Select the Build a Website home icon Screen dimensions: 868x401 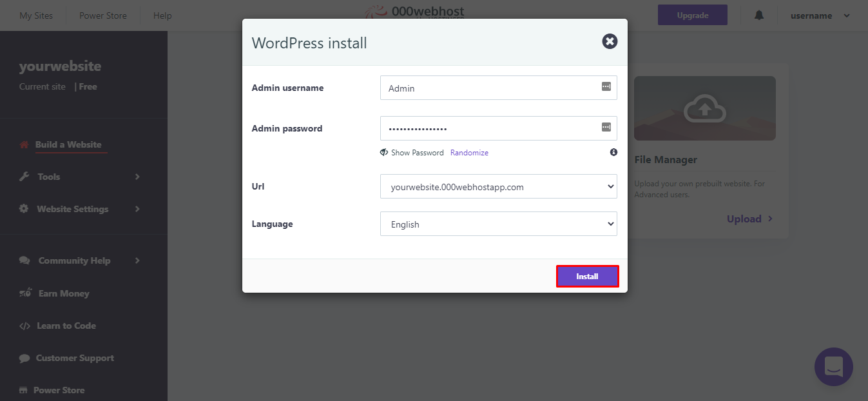pyautogui.click(x=24, y=144)
